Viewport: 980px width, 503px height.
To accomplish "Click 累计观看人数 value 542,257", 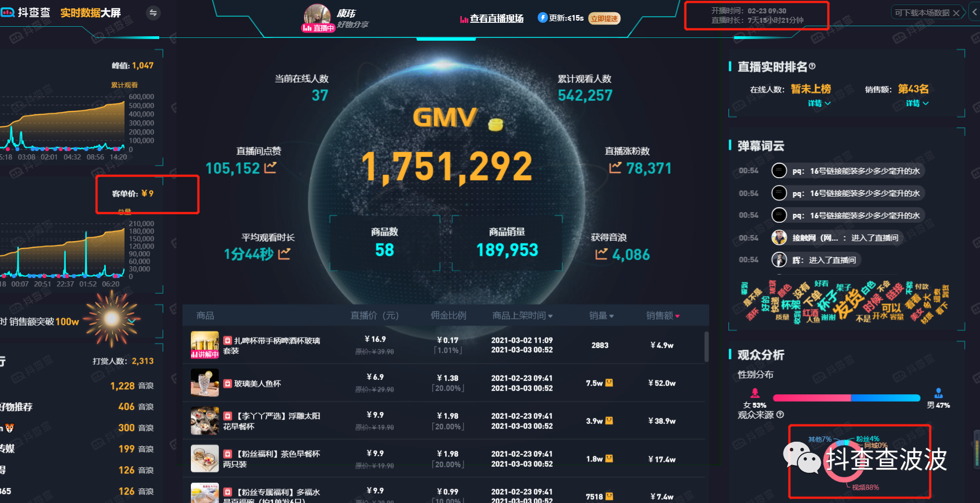I will [x=585, y=95].
